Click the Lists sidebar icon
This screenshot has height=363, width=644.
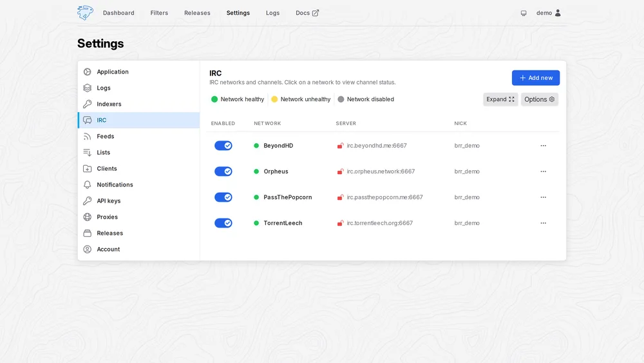coord(87,153)
